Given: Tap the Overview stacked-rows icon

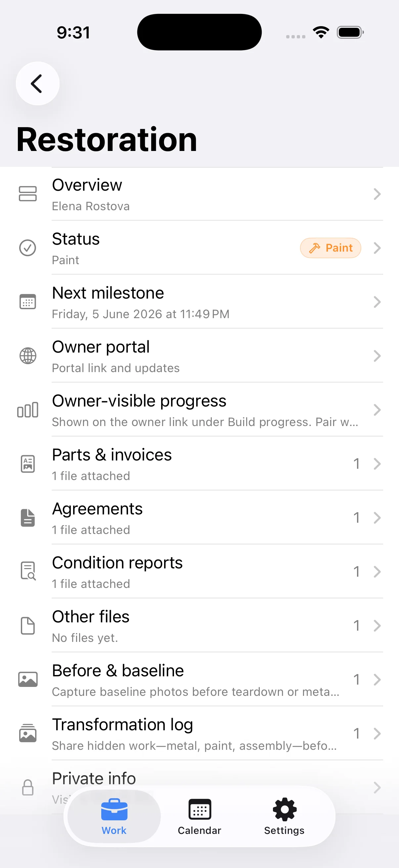Looking at the screenshot, I should [27, 194].
